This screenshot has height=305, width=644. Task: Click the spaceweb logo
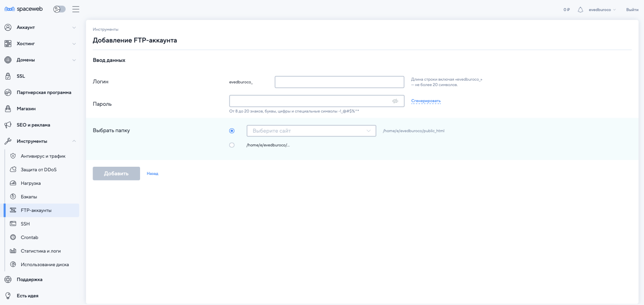point(23,9)
